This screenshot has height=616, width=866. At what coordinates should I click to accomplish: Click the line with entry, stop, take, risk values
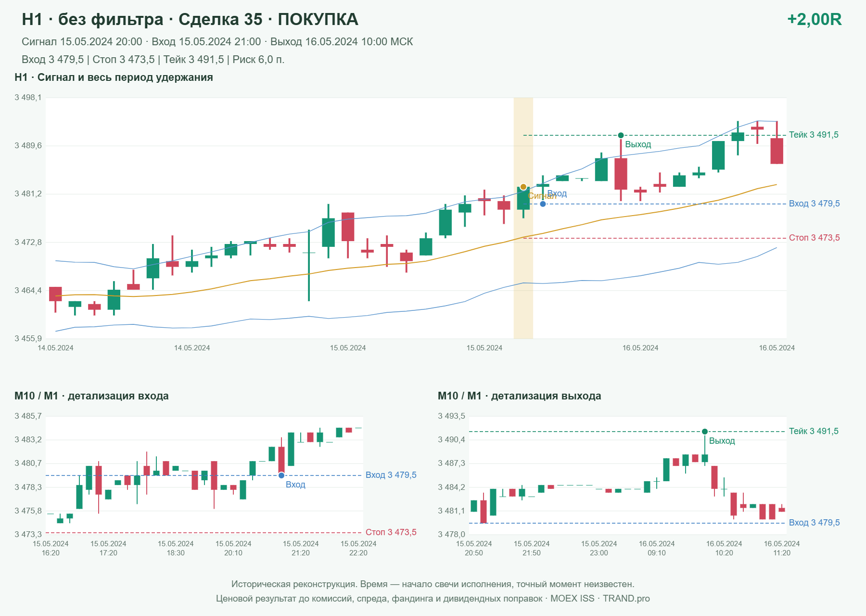tap(153, 60)
